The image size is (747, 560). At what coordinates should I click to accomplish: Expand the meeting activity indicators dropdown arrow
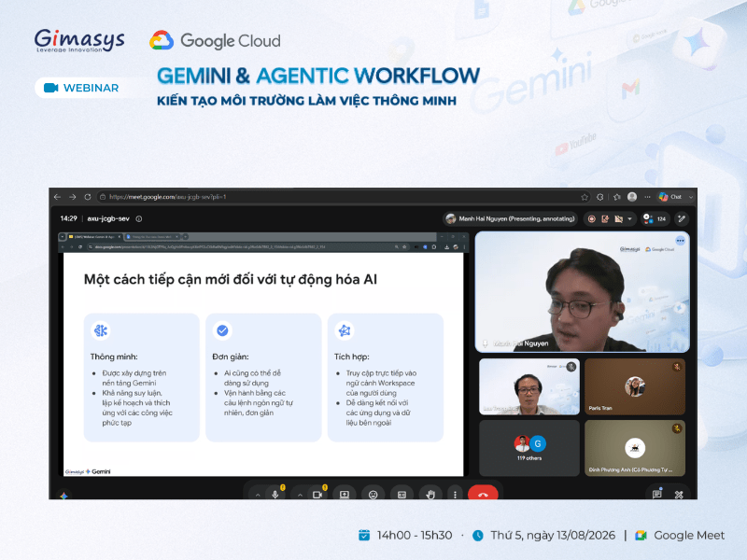[629, 219]
